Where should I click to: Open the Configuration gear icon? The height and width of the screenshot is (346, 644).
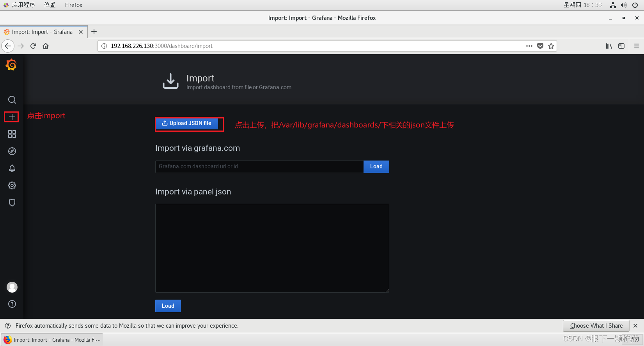pyautogui.click(x=12, y=185)
